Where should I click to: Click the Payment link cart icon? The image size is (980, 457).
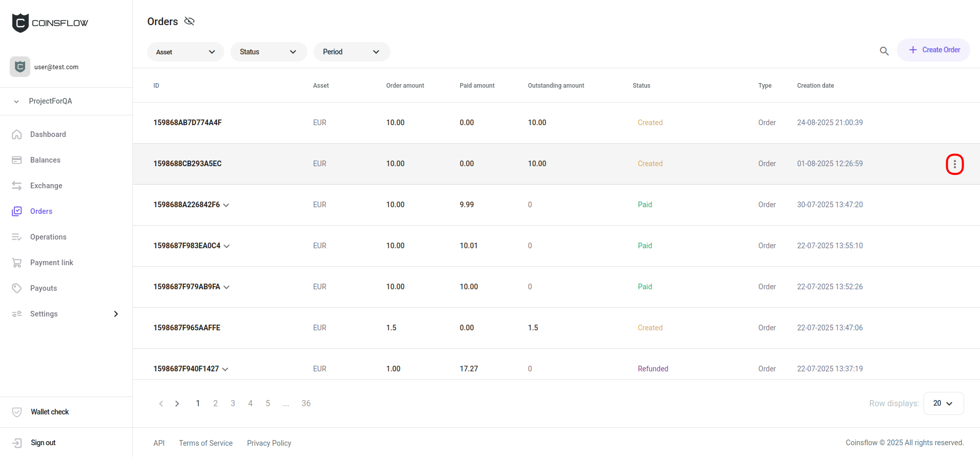[17, 263]
